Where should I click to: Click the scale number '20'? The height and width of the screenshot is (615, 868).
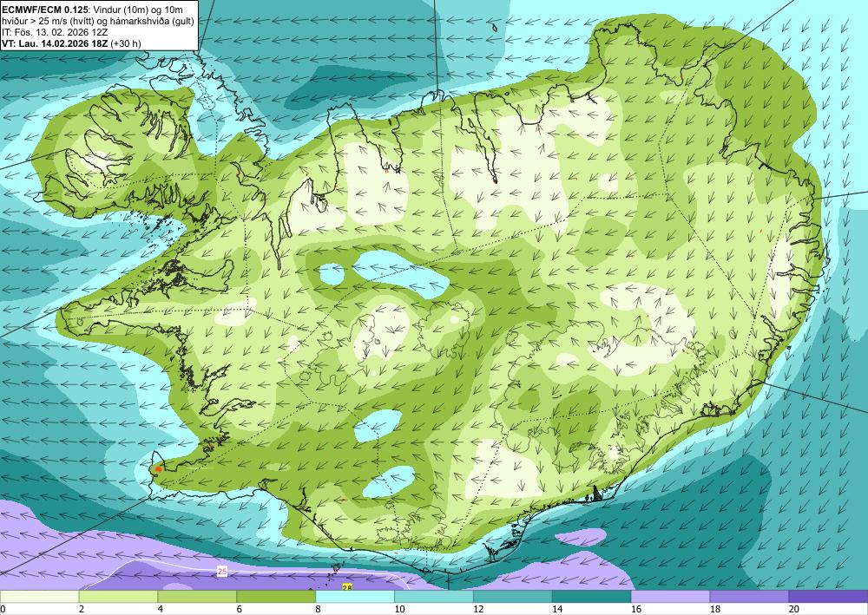[x=794, y=609]
